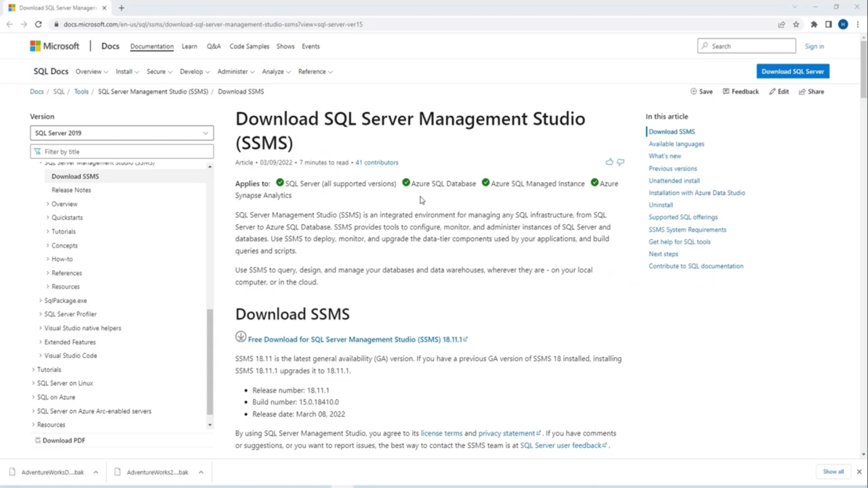Viewport: 868px width, 488px height.
Task: Open the tab search chevron
Action: pos(795,7)
